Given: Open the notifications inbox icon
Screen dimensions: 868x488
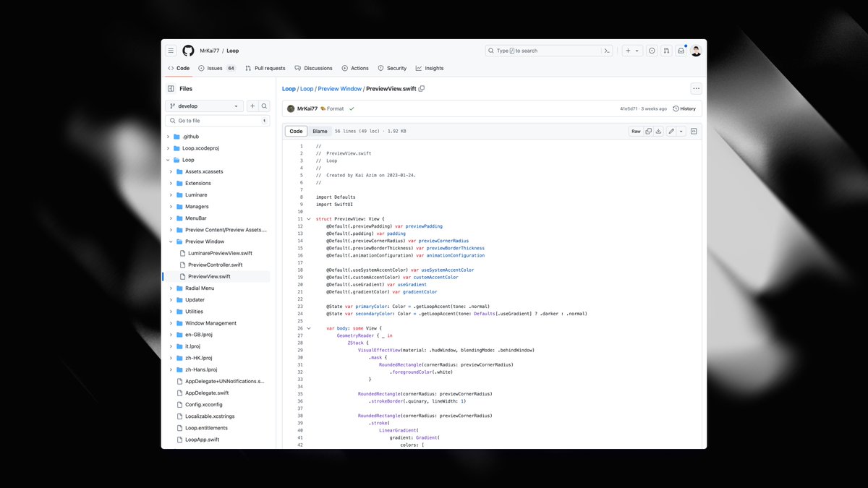Looking at the screenshot, I should [681, 51].
